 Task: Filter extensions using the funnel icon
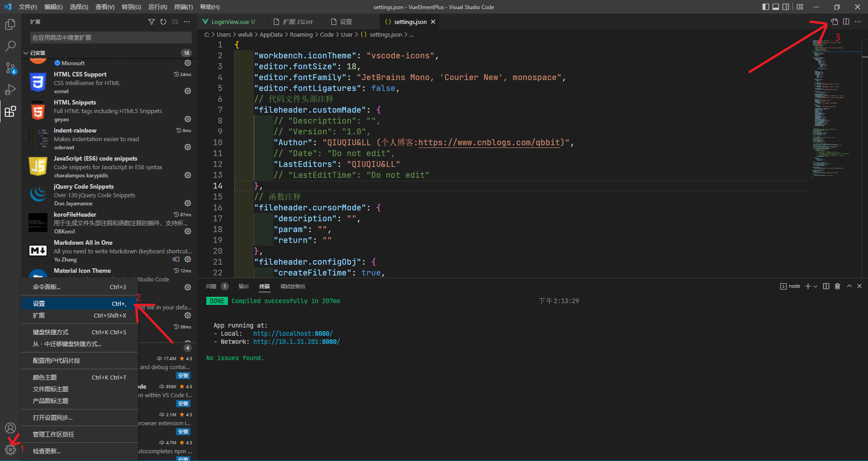[152, 22]
